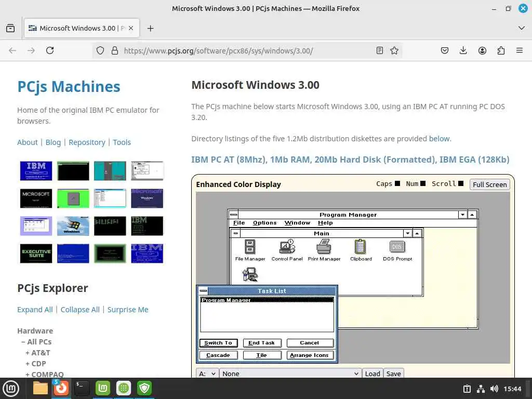Load the selected diskette

pyautogui.click(x=373, y=374)
